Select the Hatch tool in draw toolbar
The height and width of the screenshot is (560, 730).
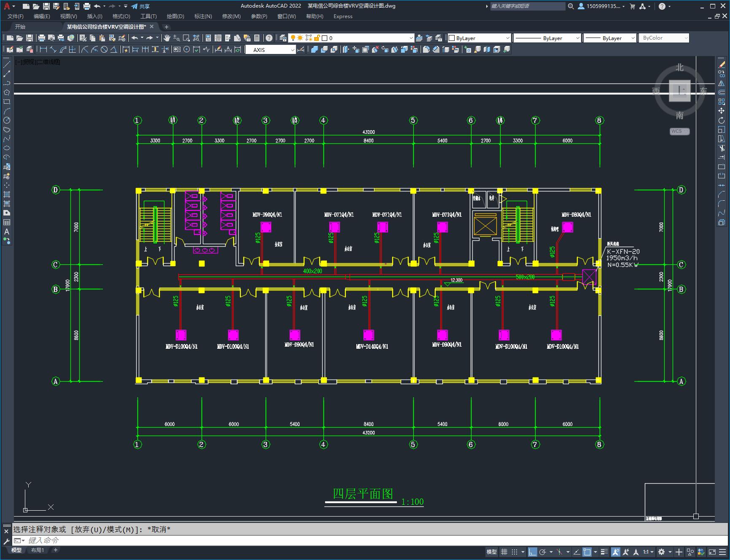tap(7, 194)
